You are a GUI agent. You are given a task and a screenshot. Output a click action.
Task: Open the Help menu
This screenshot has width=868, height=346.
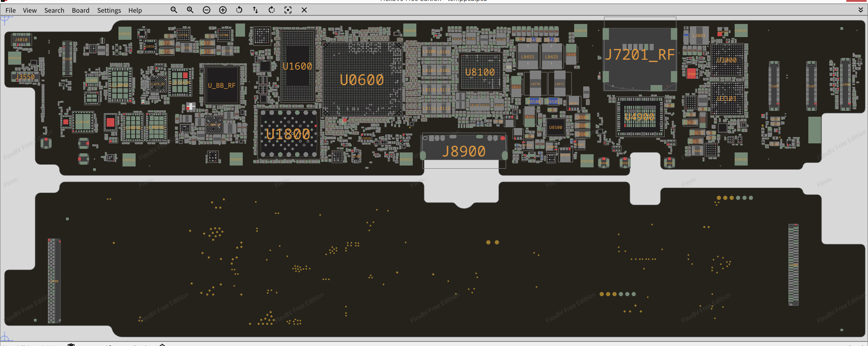pyautogui.click(x=135, y=10)
